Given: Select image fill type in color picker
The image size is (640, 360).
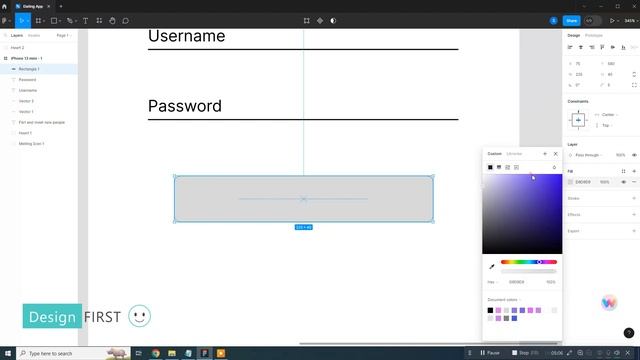Looking at the screenshot, I should click(x=507, y=167).
